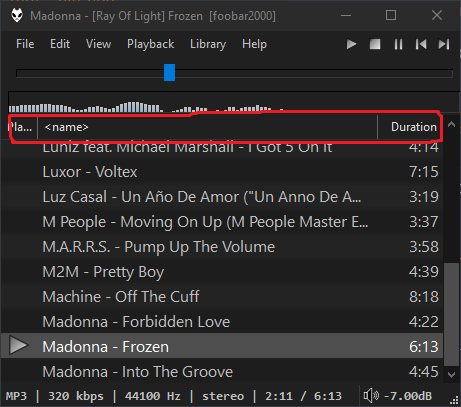Open the Help menu
The width and height of the screenshot is (461, 407).
[254, 44]
